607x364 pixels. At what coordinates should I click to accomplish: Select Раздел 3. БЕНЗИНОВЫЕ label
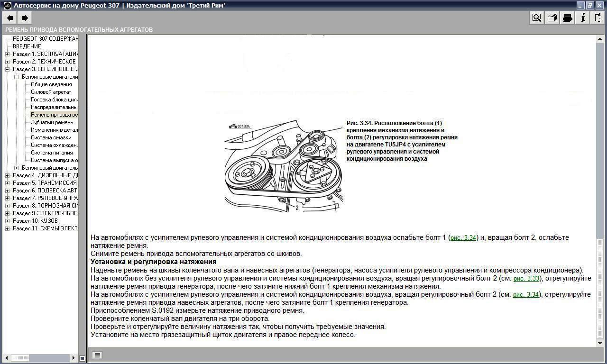point(45,69)
